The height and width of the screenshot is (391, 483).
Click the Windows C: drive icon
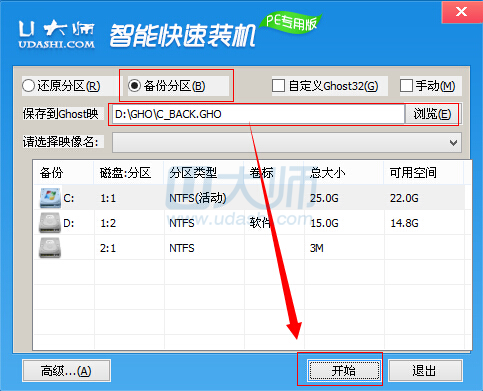click(50, 198)
